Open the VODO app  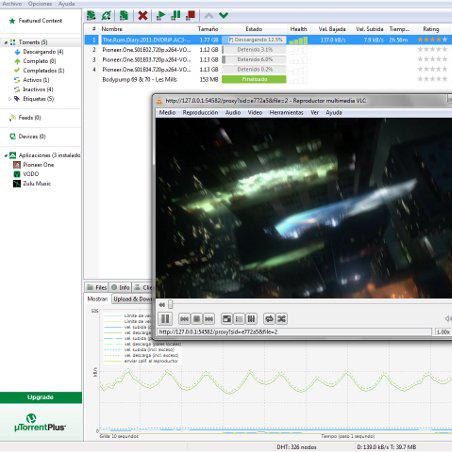coord(31,174)
